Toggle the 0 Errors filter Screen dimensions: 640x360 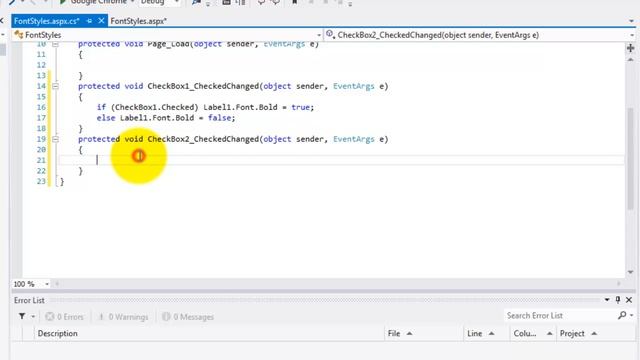coord(64,317)
